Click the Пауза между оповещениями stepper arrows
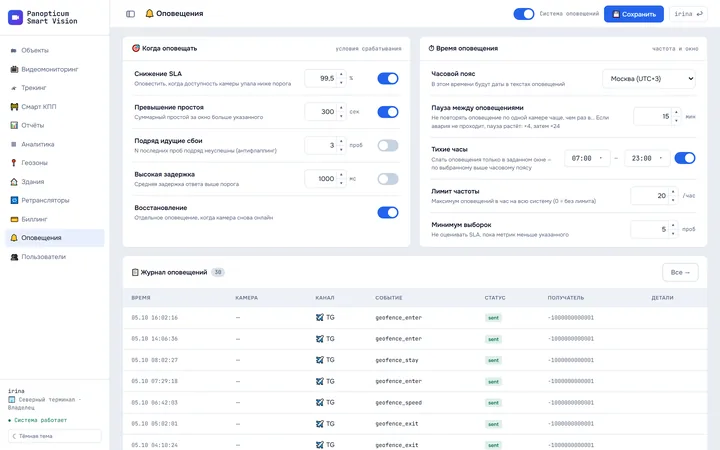Viewport: 720px width, 450px height. click(676, 117)
